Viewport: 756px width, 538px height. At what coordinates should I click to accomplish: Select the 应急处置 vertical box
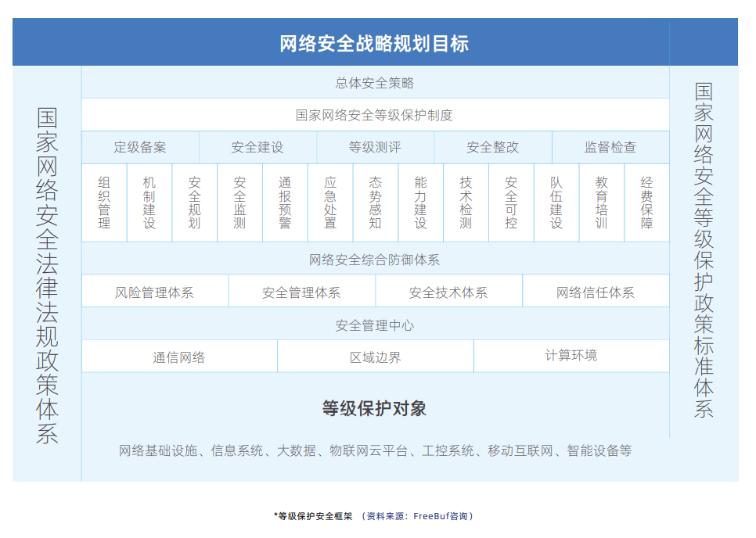pos(330,203)
